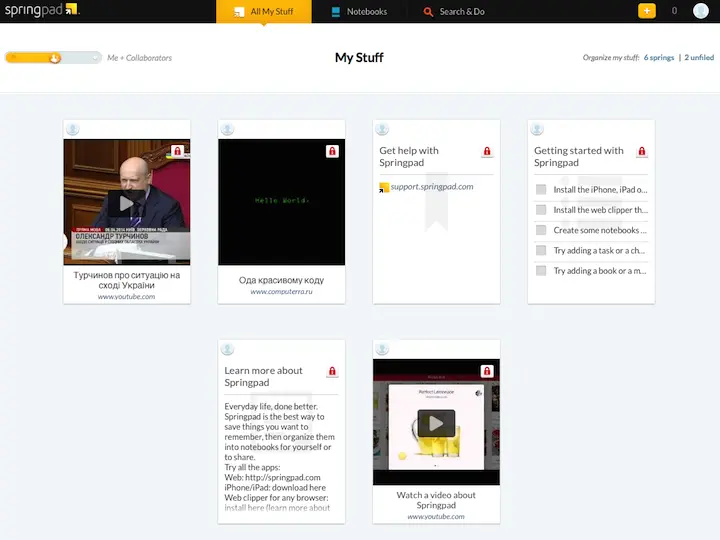This screenshot has height=540, width=720.
Task: Click lock icon on Get help card
Action: [x=487, y=151]
